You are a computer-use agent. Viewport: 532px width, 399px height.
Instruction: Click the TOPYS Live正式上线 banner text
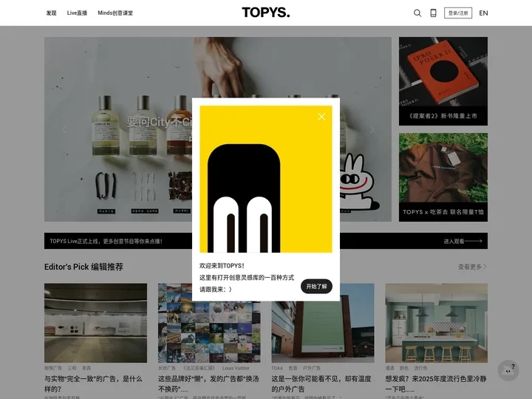106,241
